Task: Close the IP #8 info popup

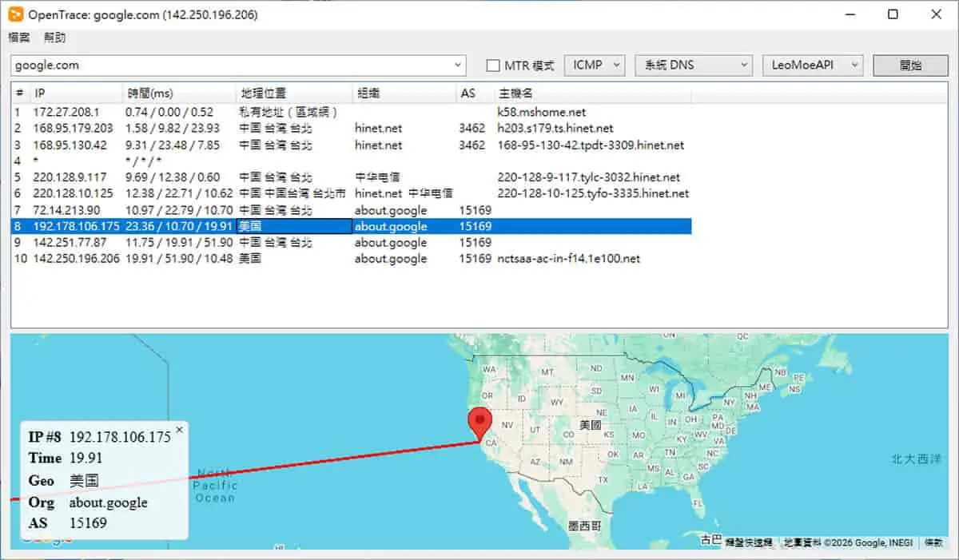Action: 179,430
